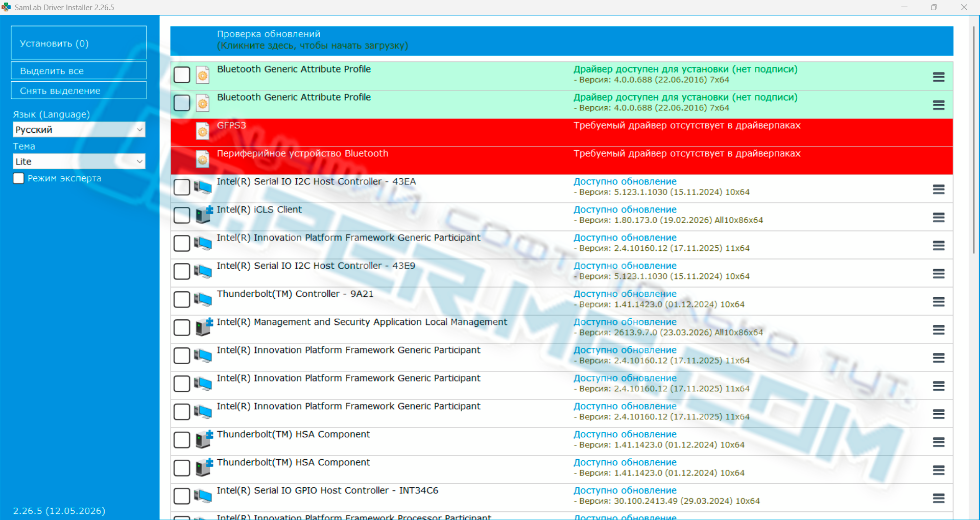Click the first Bluetooth Generic Attribute Profile driver icon
Viewport: 980px width, 520px height.
(203, 75)
